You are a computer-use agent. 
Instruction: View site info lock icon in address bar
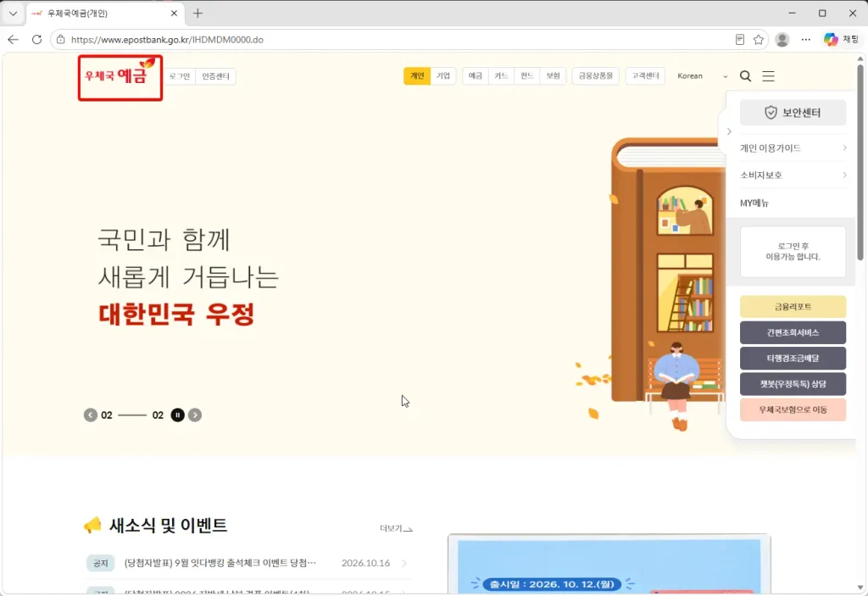click(61, 39)
